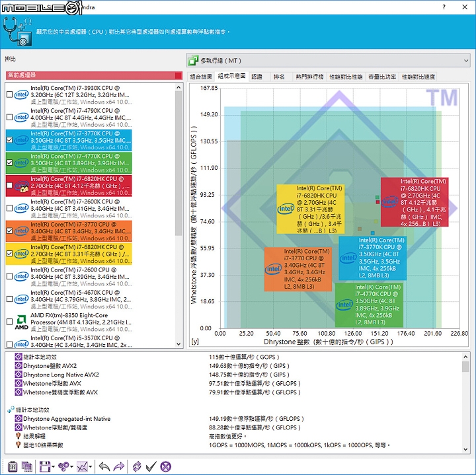476x475 pixels.
Task: Click the Intel logo beside i5-4670K entry
Action: 21,299
